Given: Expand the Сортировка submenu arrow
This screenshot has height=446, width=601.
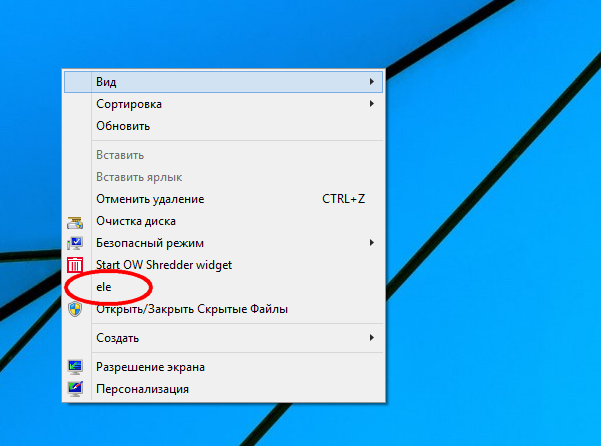Looking at the screenshot, I should tap(371, 104).
